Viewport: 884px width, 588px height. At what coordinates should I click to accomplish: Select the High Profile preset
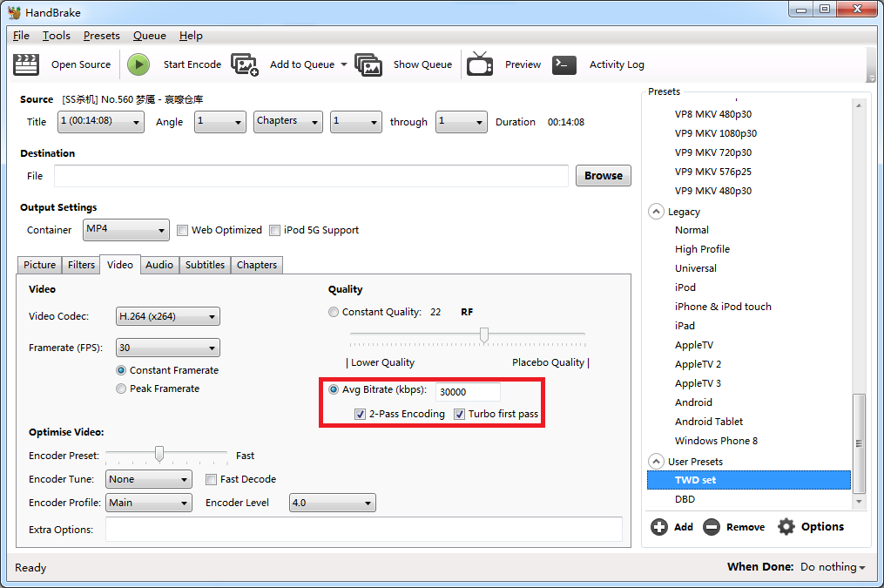tap(702, 249)
